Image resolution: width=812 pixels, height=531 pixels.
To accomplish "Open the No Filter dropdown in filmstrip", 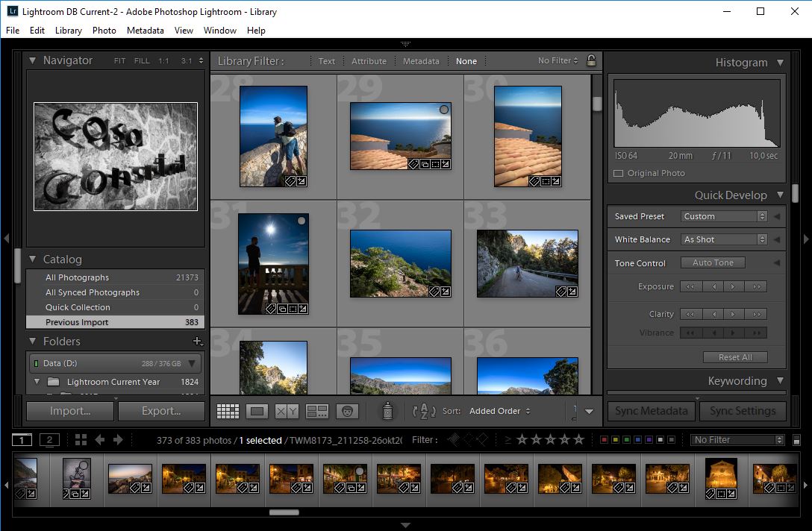I will point(737,439).
